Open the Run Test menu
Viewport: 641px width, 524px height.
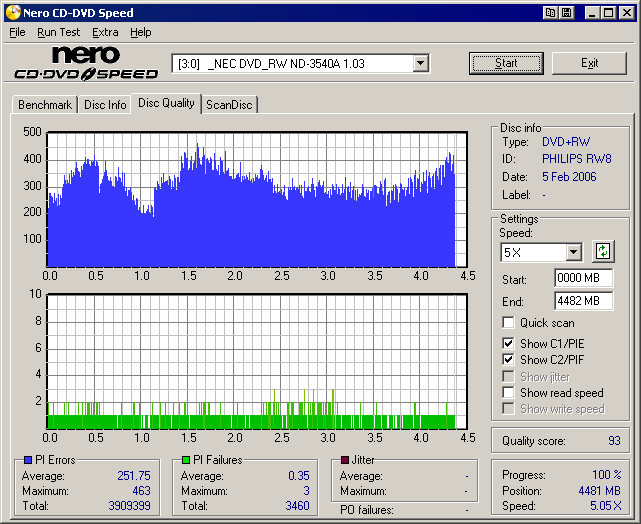click(x=58, y=32)
